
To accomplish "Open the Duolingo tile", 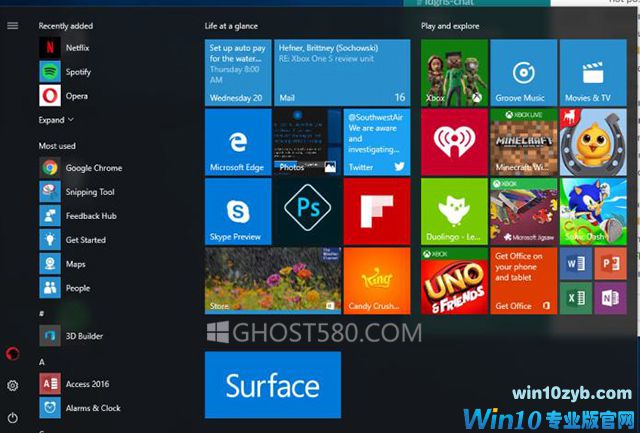I will (454, 211).
